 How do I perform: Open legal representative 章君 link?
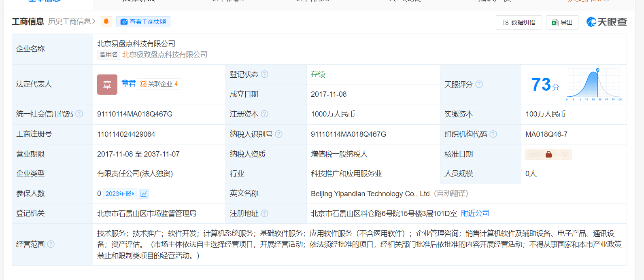pyautogui.click(x=129, y=83)
